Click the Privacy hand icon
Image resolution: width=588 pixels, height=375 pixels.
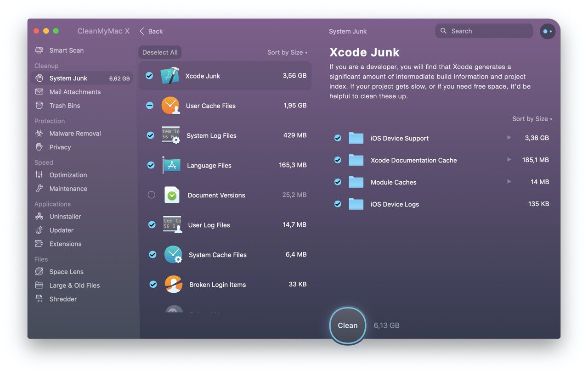40,147
